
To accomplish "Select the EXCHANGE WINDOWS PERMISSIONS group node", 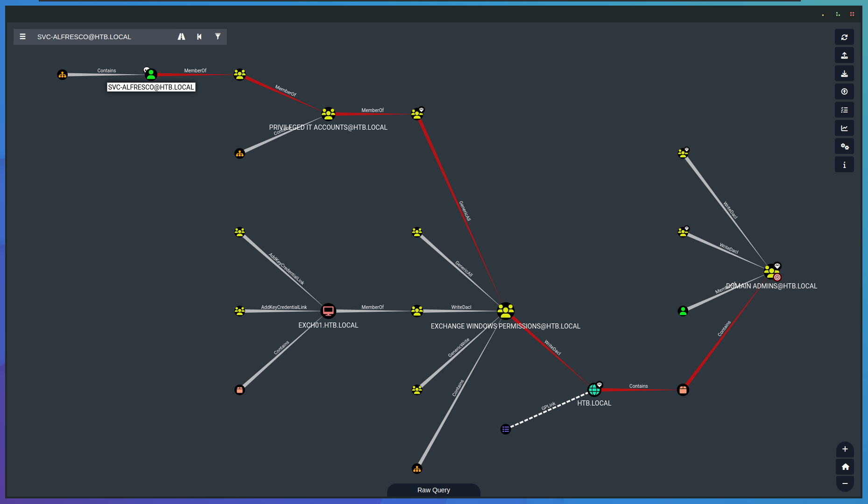I will tap(506, 310).
